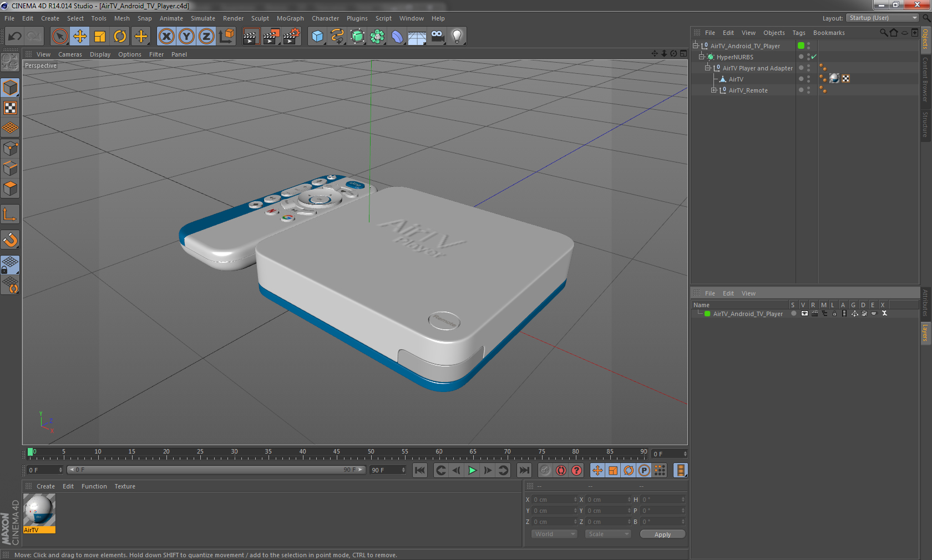The image size is (932, 560).
Task: Open the Layout dropdown
Action: click(882, 18)
